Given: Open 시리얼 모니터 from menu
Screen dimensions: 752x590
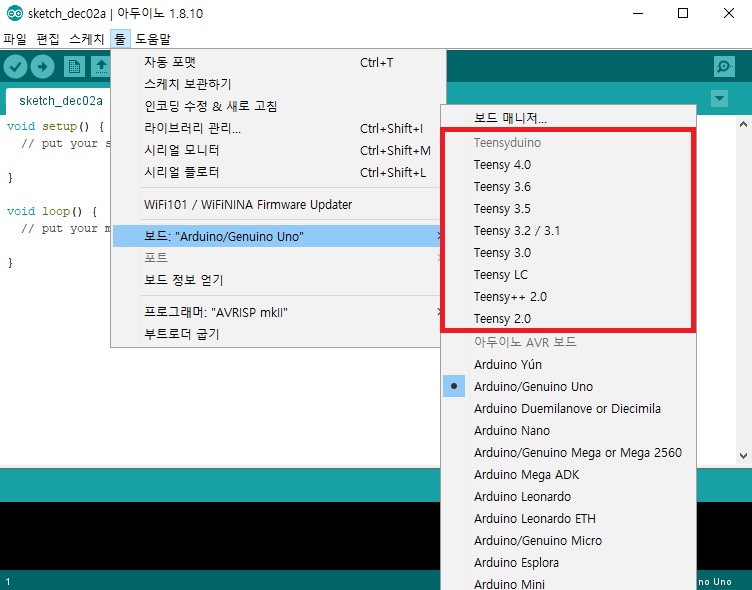Looking at the screenshot, I should (276, 151).
